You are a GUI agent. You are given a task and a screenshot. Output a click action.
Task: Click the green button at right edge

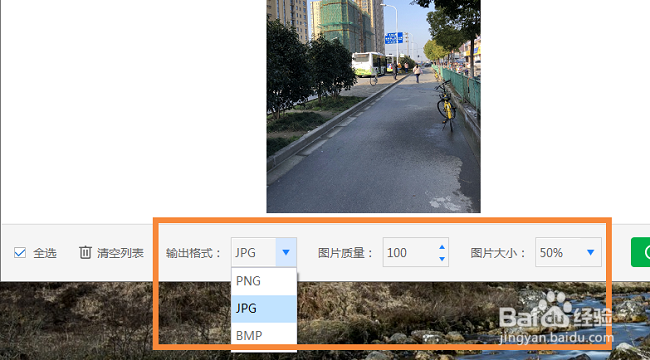[640, 252]
